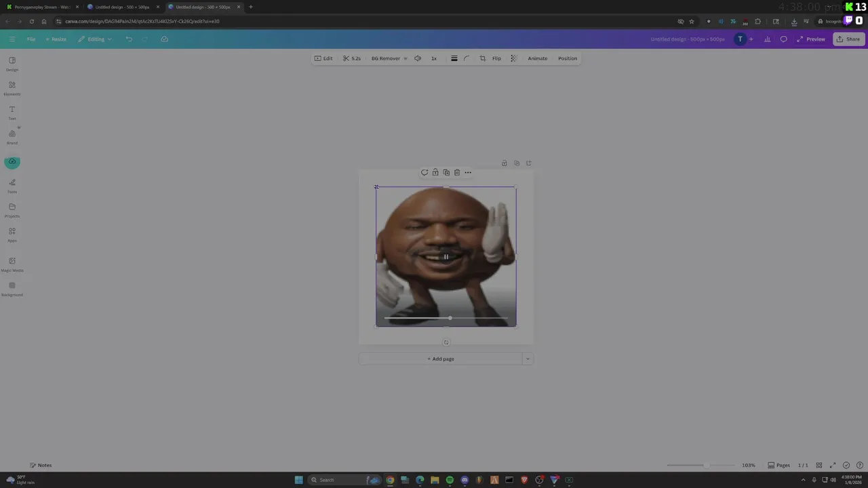Duplicate the page
The width and height of the screenshot is (868, 488).
[x=517, y=163]
